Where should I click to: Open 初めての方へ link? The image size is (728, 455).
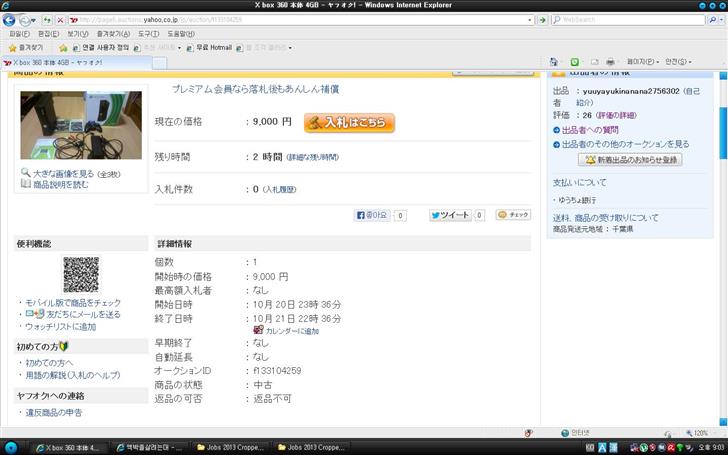[49, 363]
